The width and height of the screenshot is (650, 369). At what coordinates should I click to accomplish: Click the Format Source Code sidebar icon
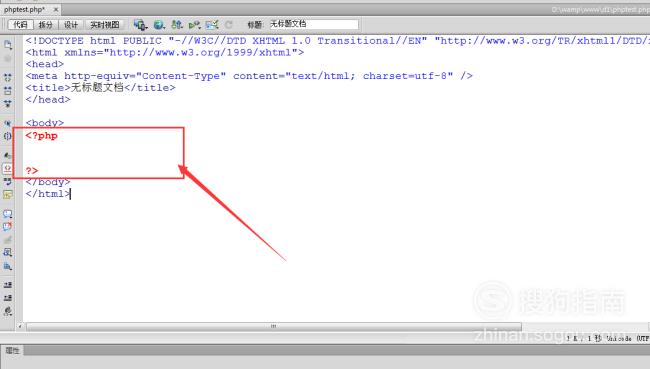pos(7,311)
